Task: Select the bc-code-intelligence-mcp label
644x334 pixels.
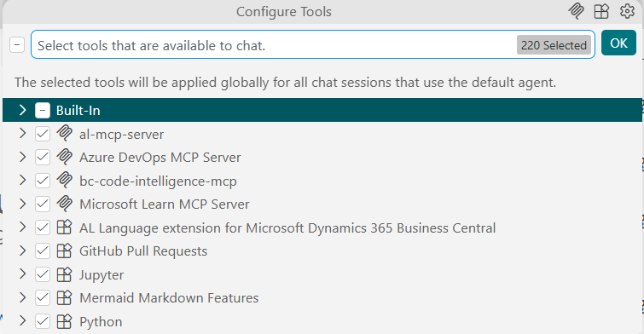Action: pyautogui.click(x=158, y=181)
